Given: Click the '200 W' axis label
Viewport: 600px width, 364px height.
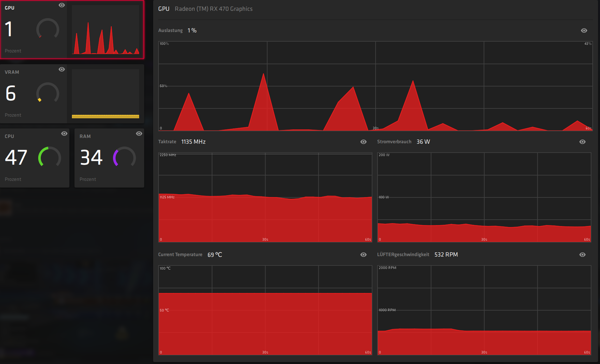Looking at the screenshot, I should click(384, 155).
